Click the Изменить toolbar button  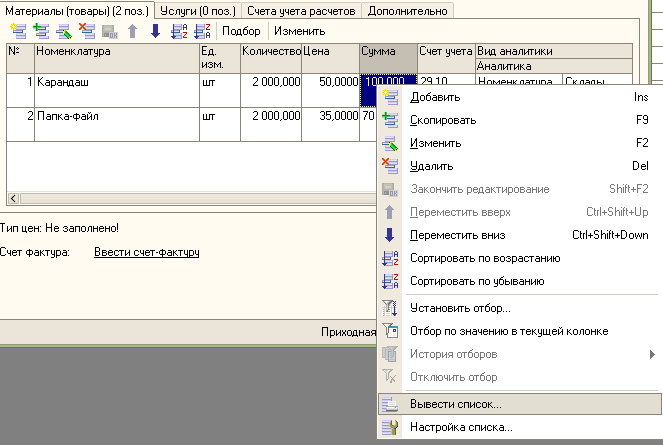coord(299,31)
